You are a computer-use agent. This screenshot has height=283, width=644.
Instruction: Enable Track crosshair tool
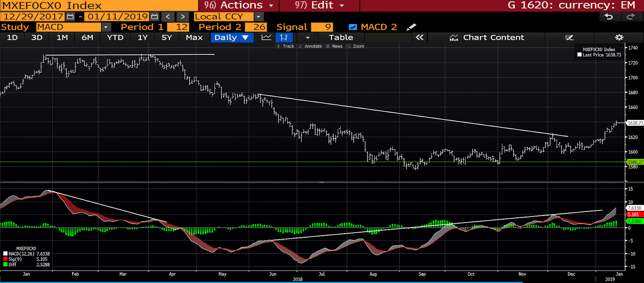point(285,46)
